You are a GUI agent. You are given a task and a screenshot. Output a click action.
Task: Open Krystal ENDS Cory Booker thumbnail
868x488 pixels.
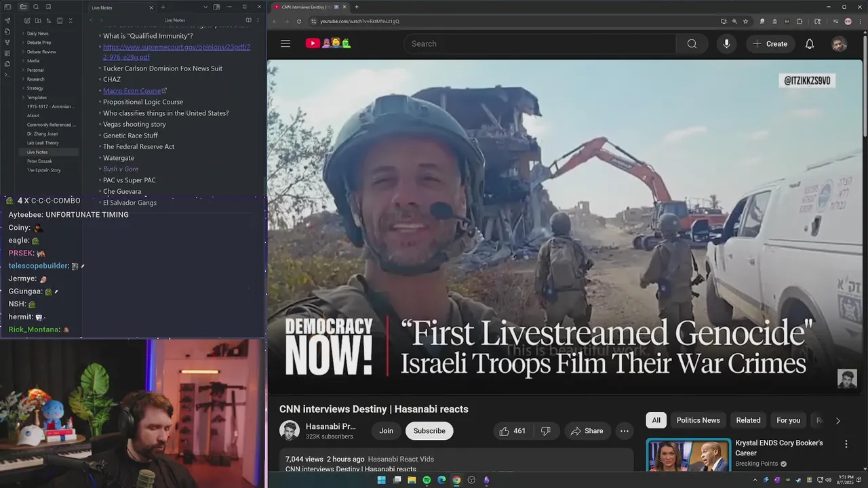point(688,455)
